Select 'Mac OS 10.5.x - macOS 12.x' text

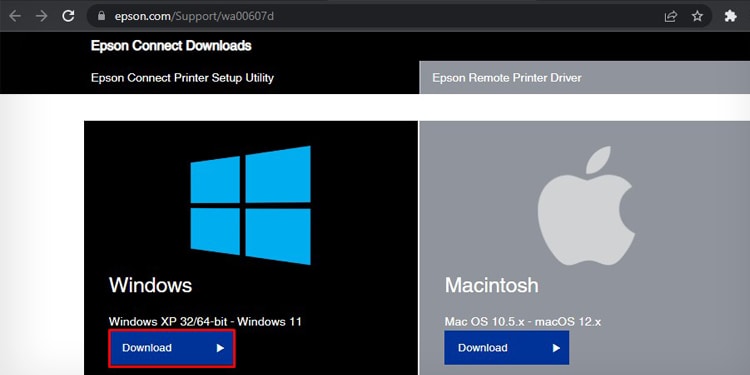click(523, 321)
